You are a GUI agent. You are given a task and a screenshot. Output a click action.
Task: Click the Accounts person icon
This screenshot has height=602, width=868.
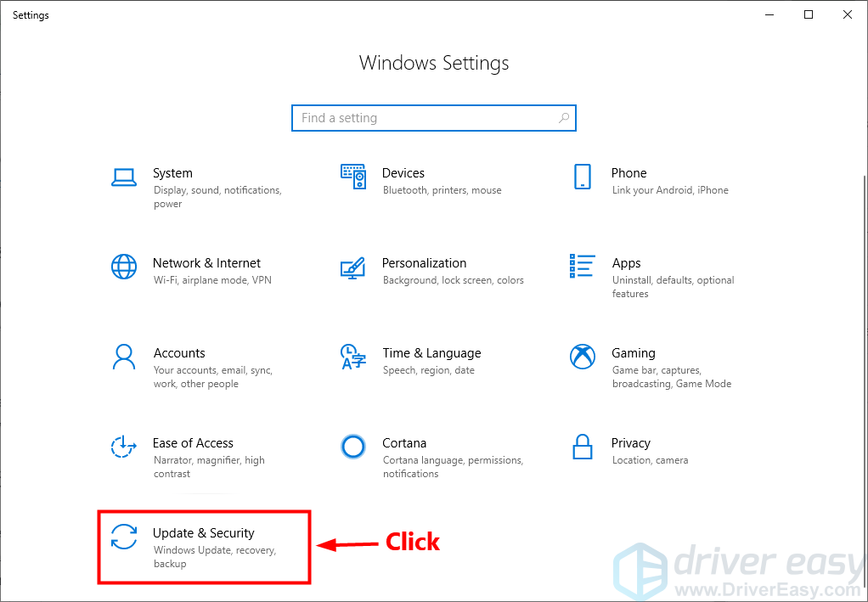[123, 357]
